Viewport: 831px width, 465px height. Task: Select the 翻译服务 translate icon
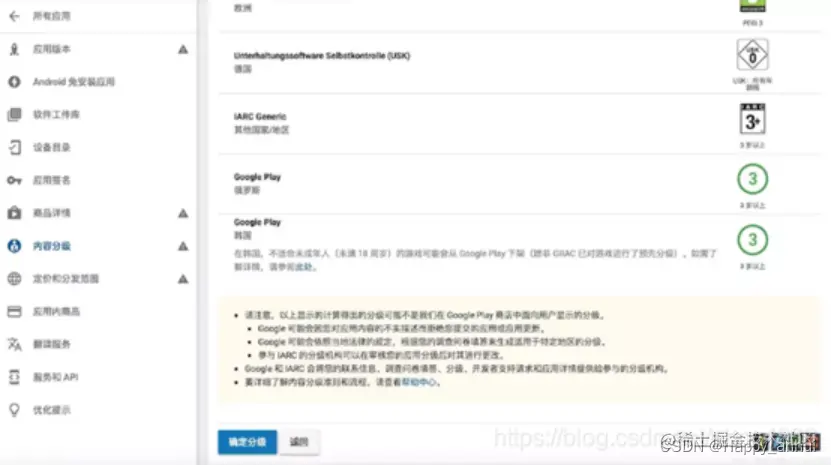[x=14, y=344]
